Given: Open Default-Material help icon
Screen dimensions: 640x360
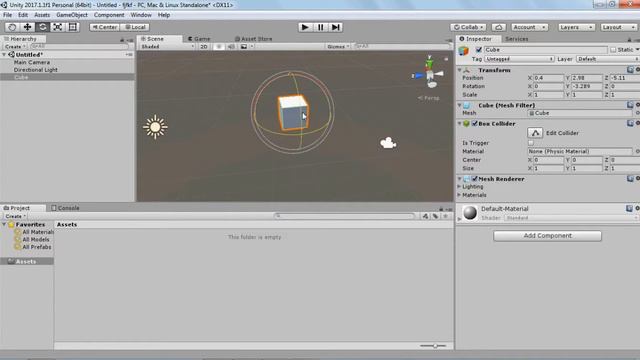Looking at the screenshot, I should coord(629,208).
